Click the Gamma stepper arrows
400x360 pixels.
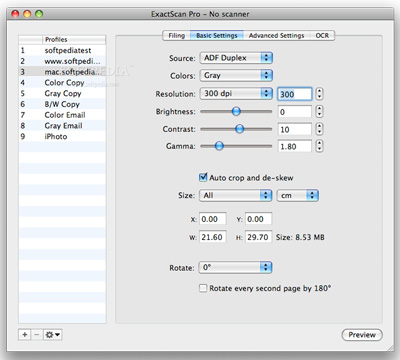coord(319,146)
